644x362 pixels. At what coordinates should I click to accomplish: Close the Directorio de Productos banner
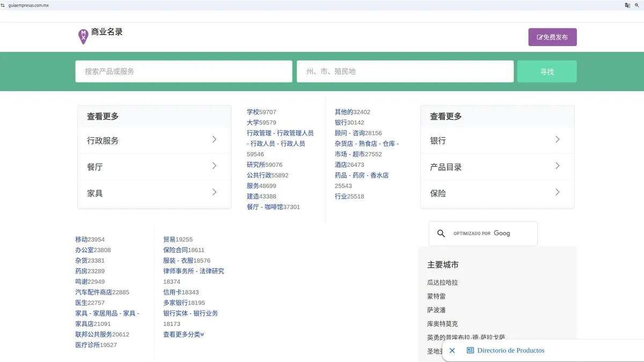[452, 350]
